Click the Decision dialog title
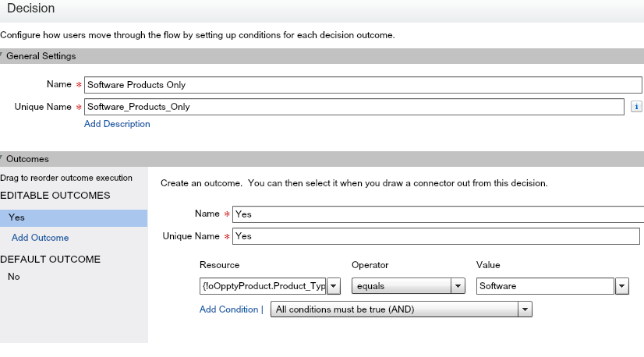644x357 pixels. coord(31,8)
